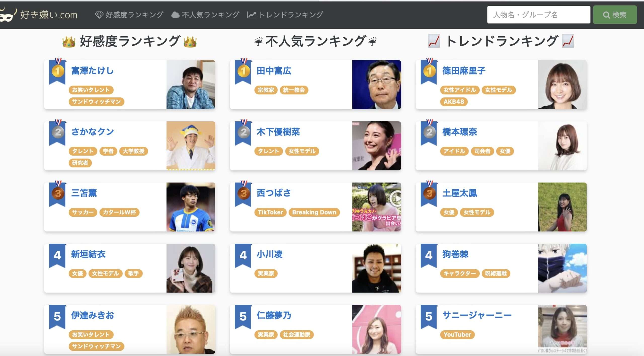Select the Breaking Down tag
Image resolution: width=644 pixels, height=356 pixels.
[x=314, y=212]
